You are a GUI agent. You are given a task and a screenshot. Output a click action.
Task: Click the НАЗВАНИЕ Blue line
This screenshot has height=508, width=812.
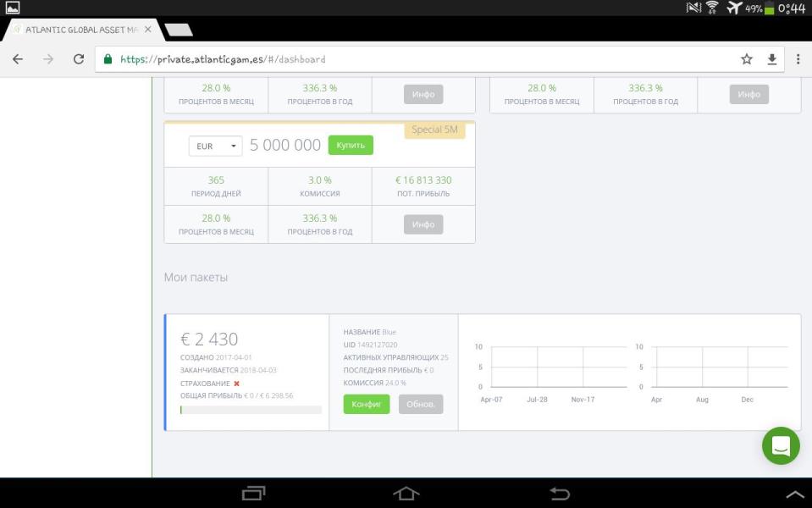pyautogui.click(x=369, y=332)
